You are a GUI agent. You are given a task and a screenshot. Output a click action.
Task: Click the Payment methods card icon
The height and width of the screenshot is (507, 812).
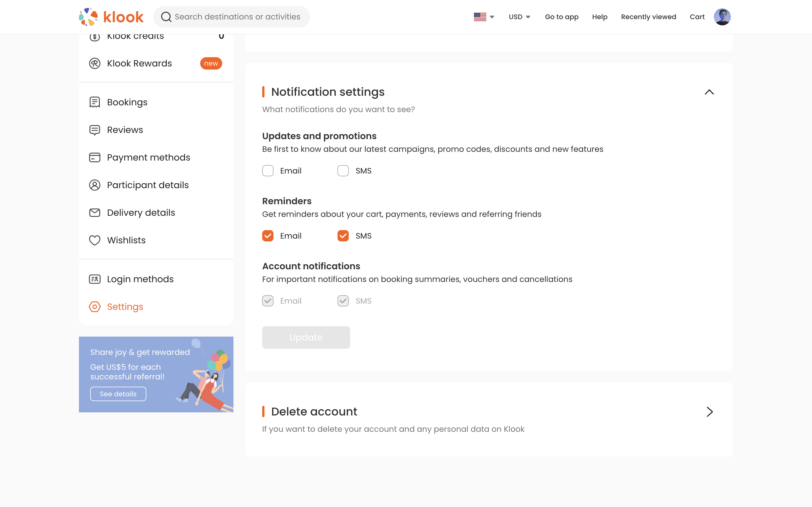[95, 158]
